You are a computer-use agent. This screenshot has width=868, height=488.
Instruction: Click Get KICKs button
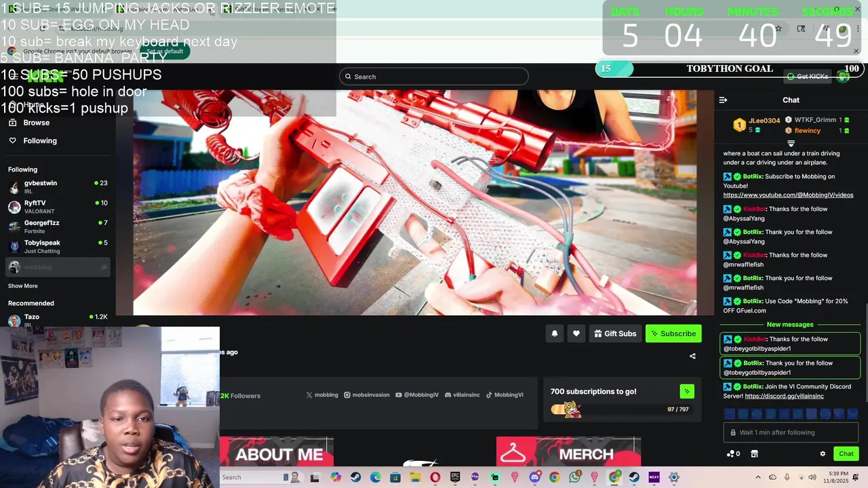pos(807,77)
